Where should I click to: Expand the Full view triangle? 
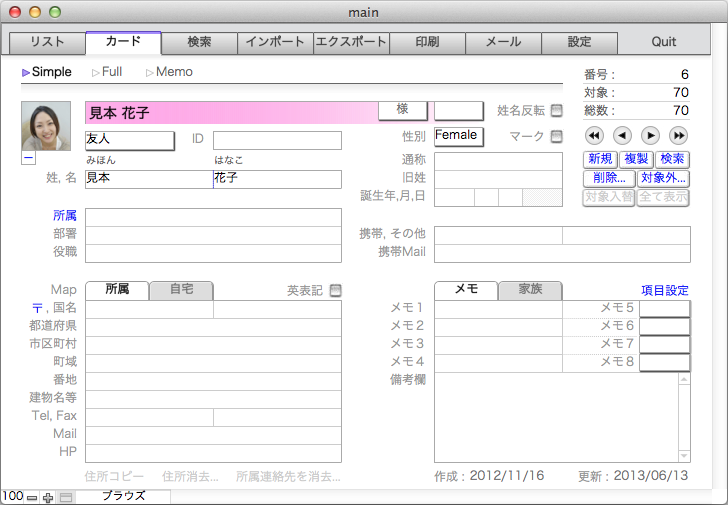[x=96, y=73]
